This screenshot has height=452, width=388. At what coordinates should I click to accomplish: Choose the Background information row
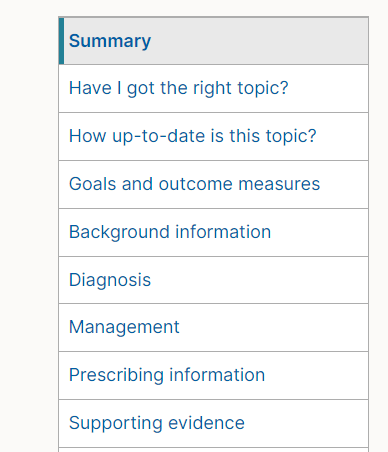[x=214, y=232]
